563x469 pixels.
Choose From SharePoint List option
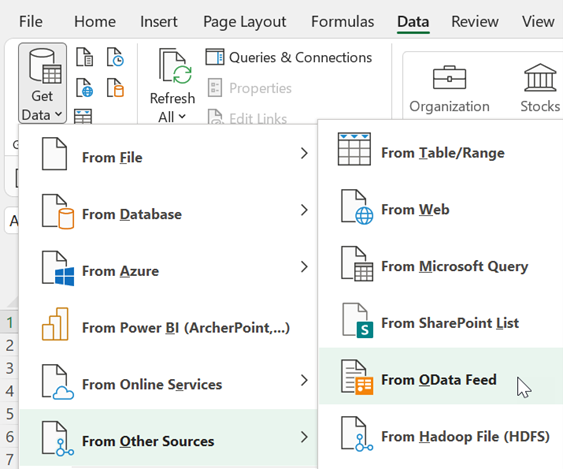[x=441, y=319]
